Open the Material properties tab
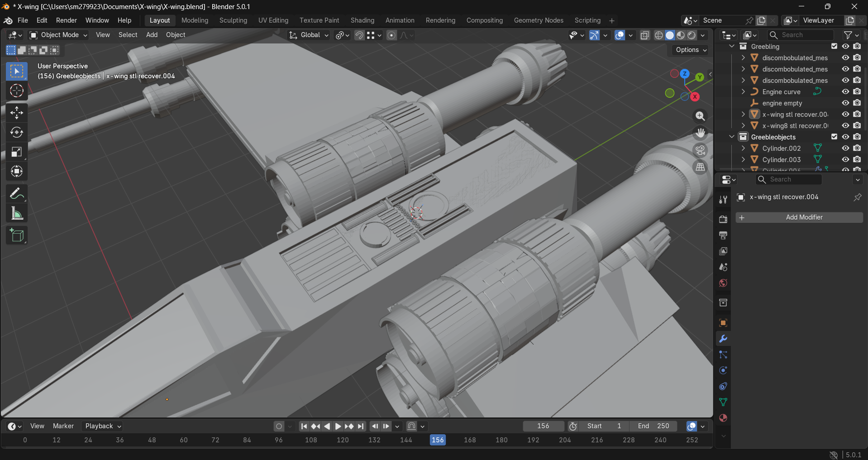The width and height of the screenshot is (868, 460). tap(723, 418)
